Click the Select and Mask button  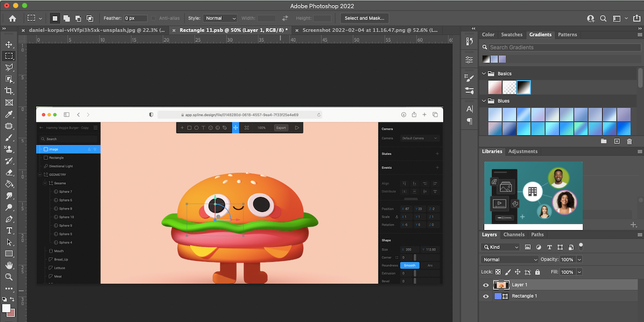tap(364, 18)
